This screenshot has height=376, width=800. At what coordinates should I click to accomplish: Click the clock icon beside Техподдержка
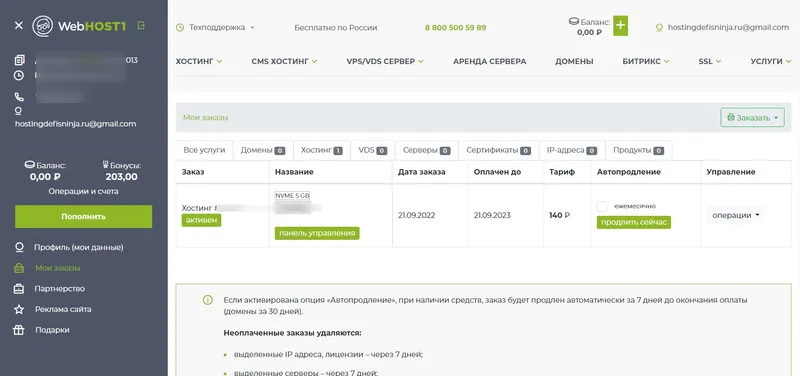pos(180,28)
